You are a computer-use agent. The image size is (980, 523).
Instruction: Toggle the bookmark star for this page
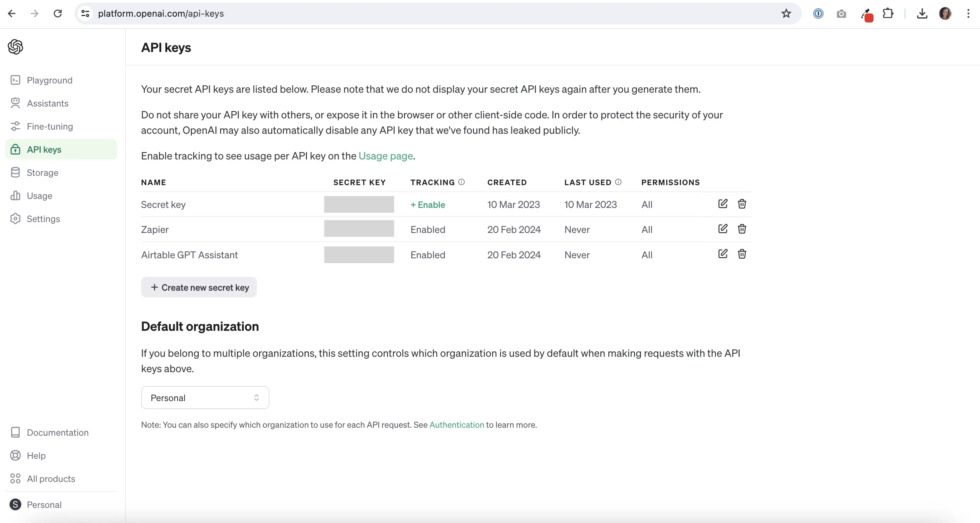[786, 13]
